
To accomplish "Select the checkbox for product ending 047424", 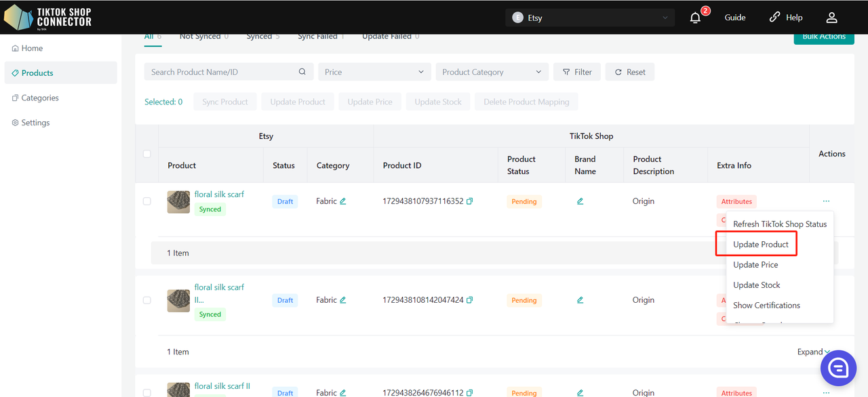I will pos(146,300).
